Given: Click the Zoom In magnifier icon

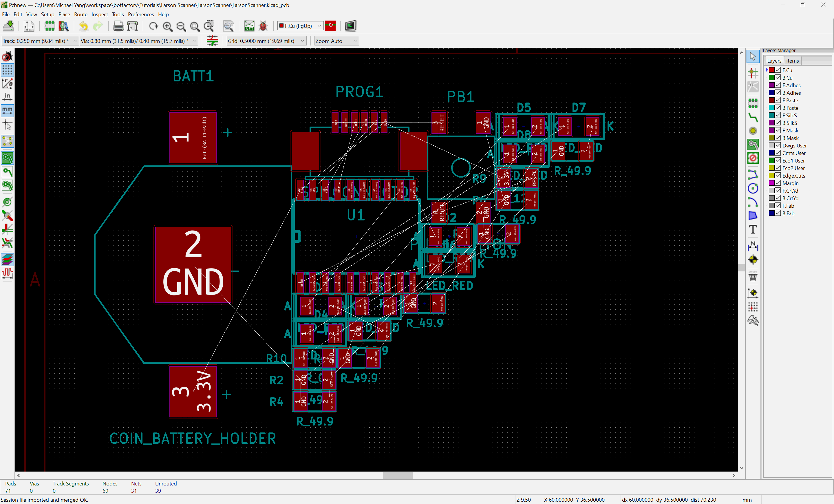Looking at the screenshot, I should (x=167, y=26).
